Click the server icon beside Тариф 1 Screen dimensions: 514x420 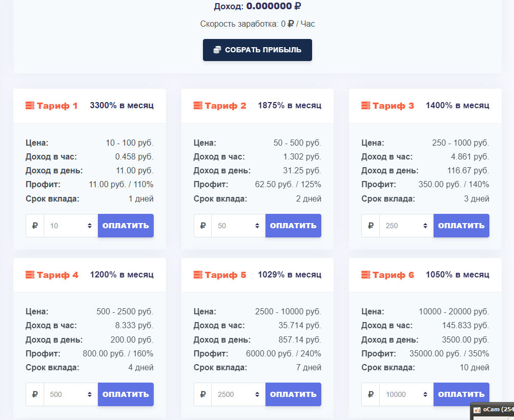(x=30, y=106)
